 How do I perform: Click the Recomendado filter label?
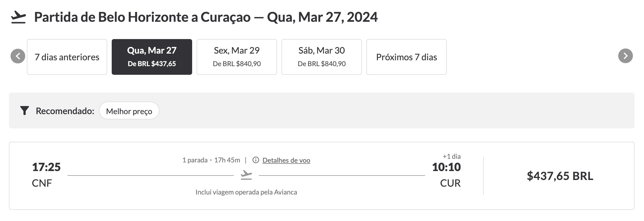click(x=65, y=111)
